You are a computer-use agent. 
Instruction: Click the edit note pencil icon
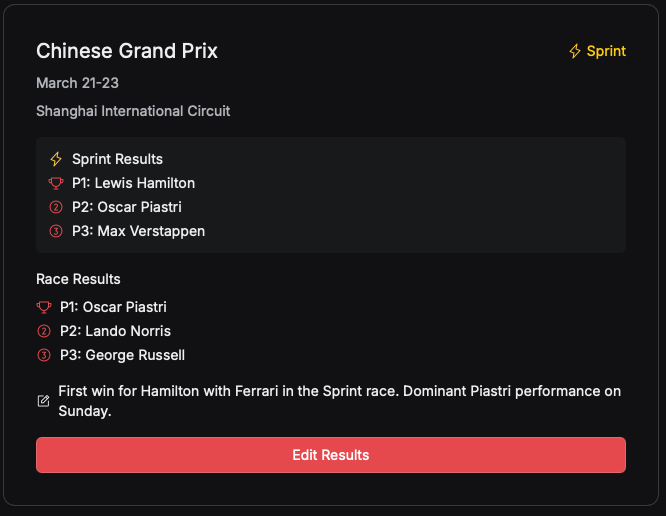pos(43,401)
